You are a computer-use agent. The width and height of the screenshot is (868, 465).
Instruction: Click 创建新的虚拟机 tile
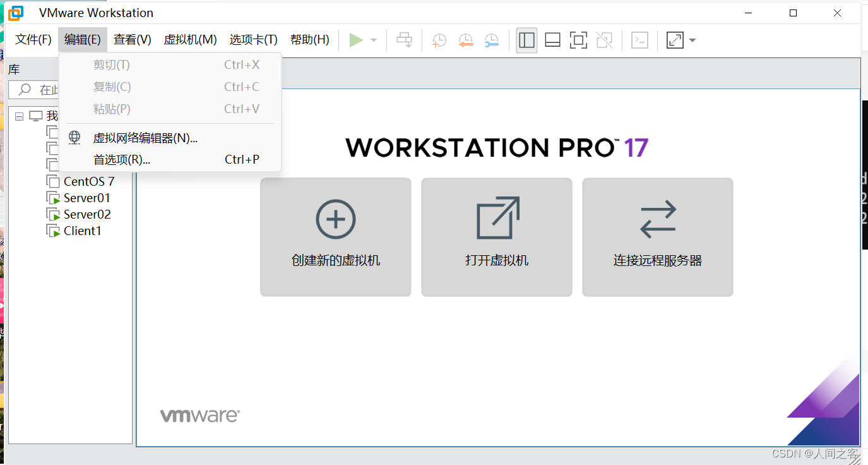pyautogui.click(x=336, y=237)
